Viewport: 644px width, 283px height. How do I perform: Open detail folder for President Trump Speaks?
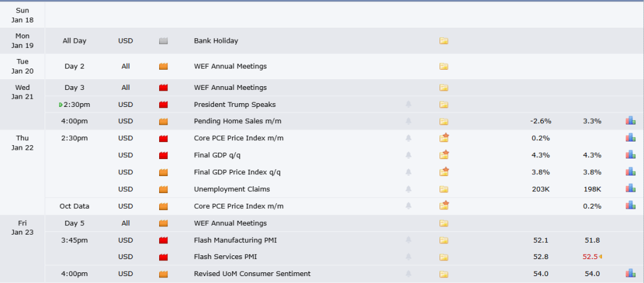point(443,104)
